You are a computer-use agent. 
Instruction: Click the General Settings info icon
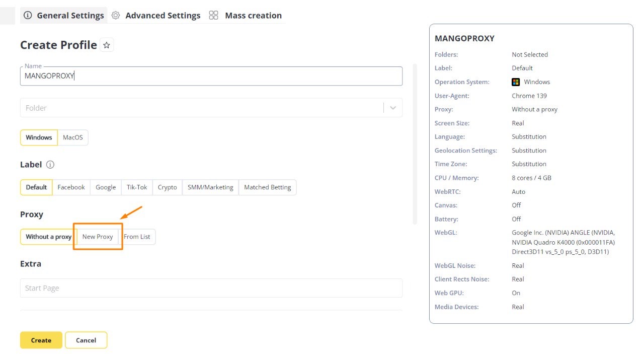coord(28,16)
